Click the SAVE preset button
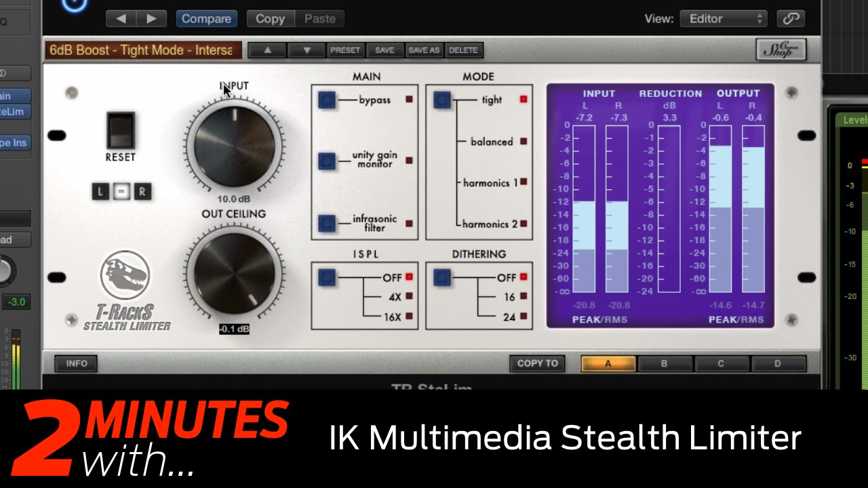The height and width of the screenshot is (488, 868). coord(384,50)
